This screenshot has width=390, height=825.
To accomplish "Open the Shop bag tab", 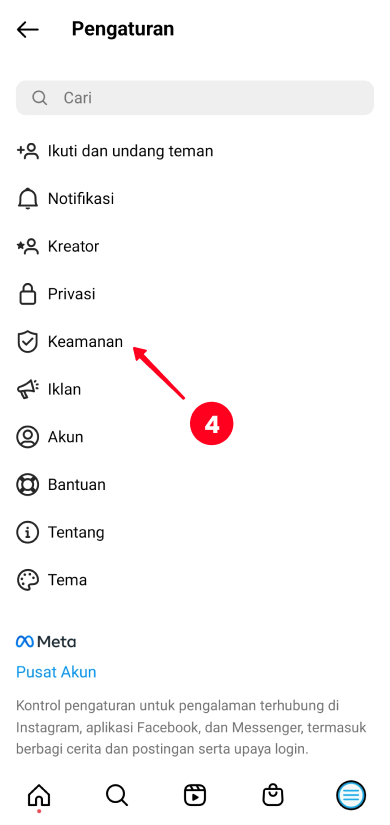I will (x=273, y=795).
